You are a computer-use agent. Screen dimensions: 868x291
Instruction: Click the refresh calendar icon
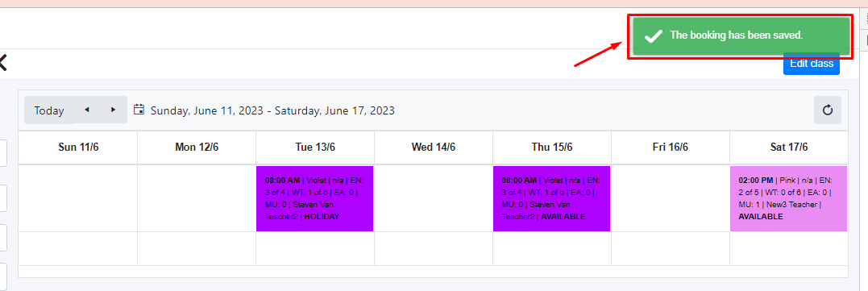(827, 110)
